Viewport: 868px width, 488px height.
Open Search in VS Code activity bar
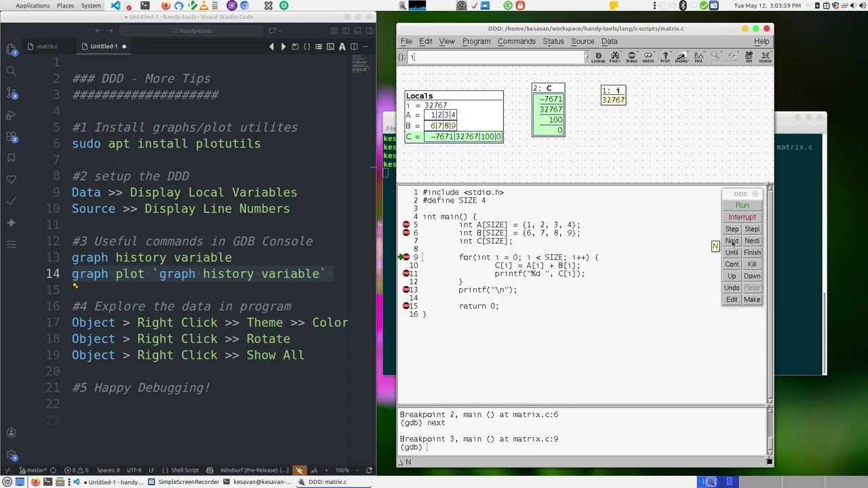tap(11, 70)
